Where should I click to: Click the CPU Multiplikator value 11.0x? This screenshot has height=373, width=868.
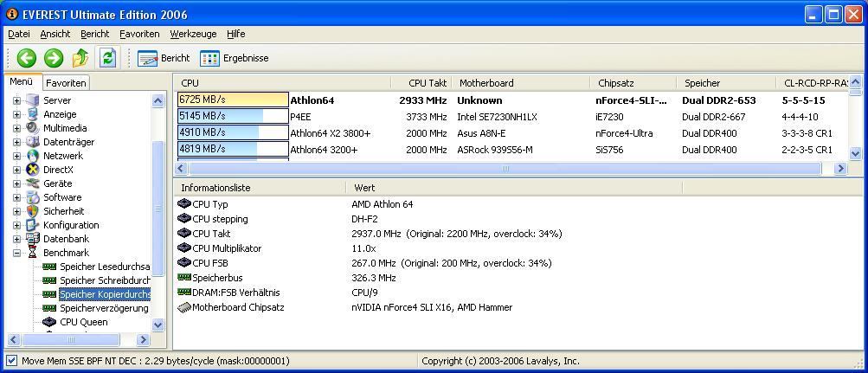click(363, 248)
